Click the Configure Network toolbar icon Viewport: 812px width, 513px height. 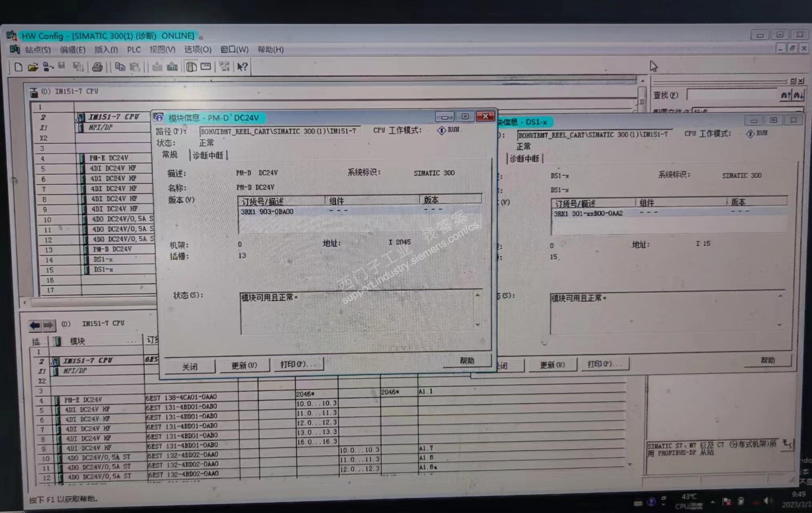pyautogui.click(x=224, y=67)
